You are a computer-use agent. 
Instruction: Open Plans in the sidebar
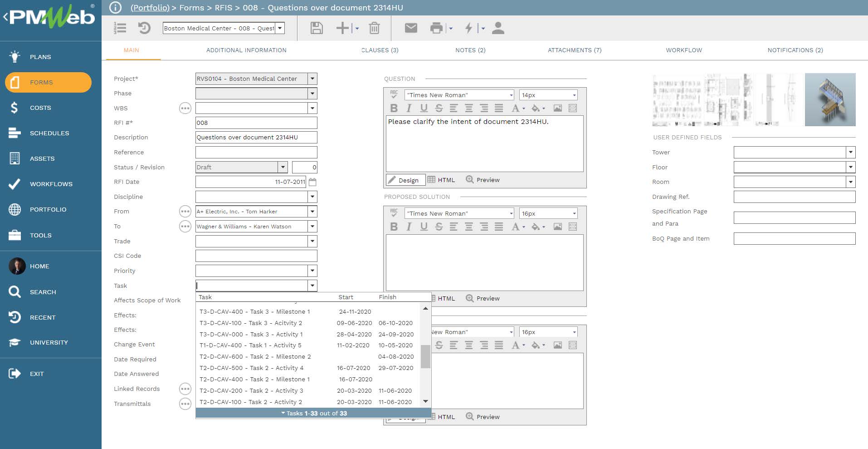pyautogui.click(x=40, y=57)
